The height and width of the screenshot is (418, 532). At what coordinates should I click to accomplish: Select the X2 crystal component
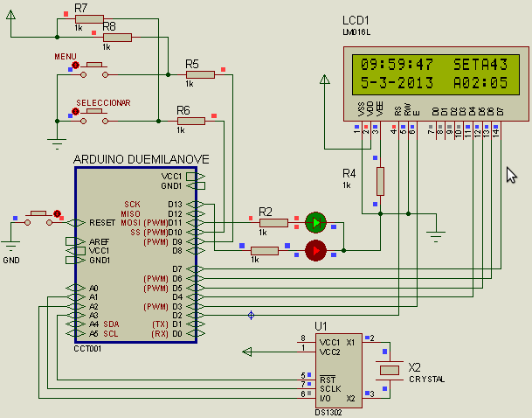tap(390, 370)
